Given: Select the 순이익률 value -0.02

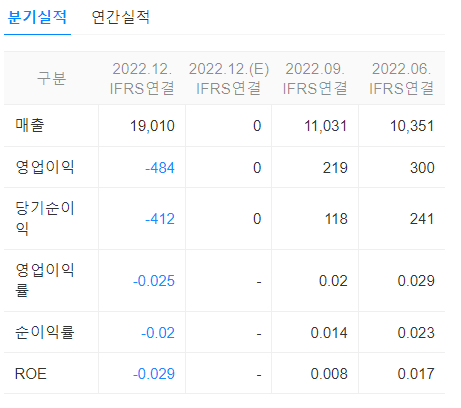Looking at the screenshot, I should [x=158, y=333].
